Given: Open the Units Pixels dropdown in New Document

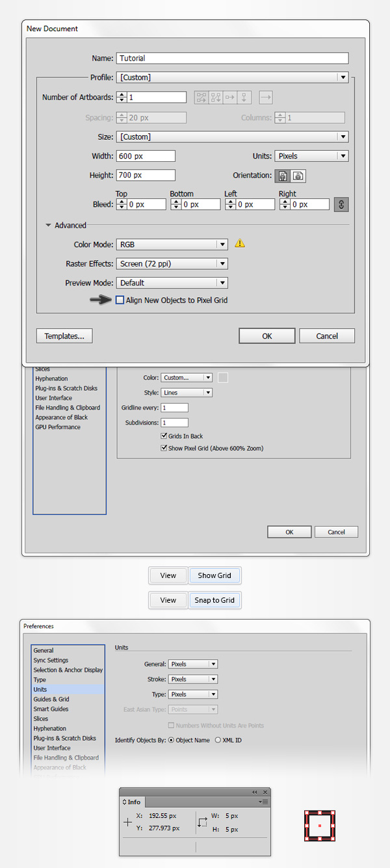Looking at the screenshot, I should click(x=311, y=156).
